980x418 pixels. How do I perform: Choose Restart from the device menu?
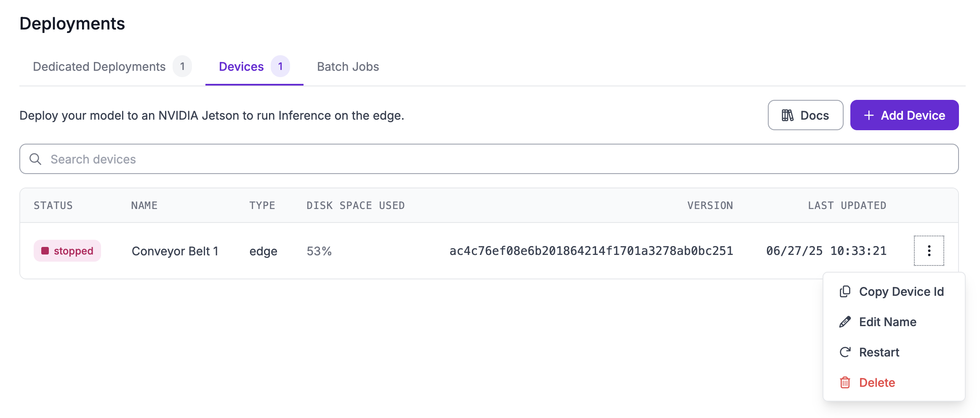pyautogui.click(x=879, y=352)
